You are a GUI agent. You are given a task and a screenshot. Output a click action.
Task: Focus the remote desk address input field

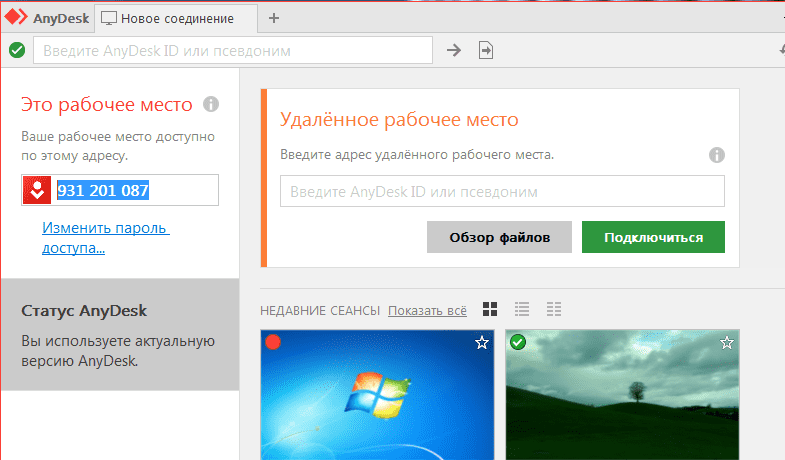502,191
